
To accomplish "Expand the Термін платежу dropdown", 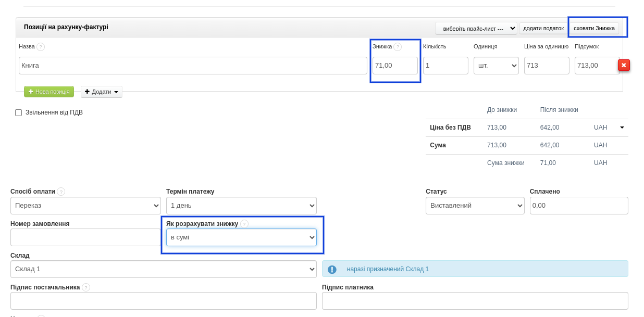I will point(241,206).
